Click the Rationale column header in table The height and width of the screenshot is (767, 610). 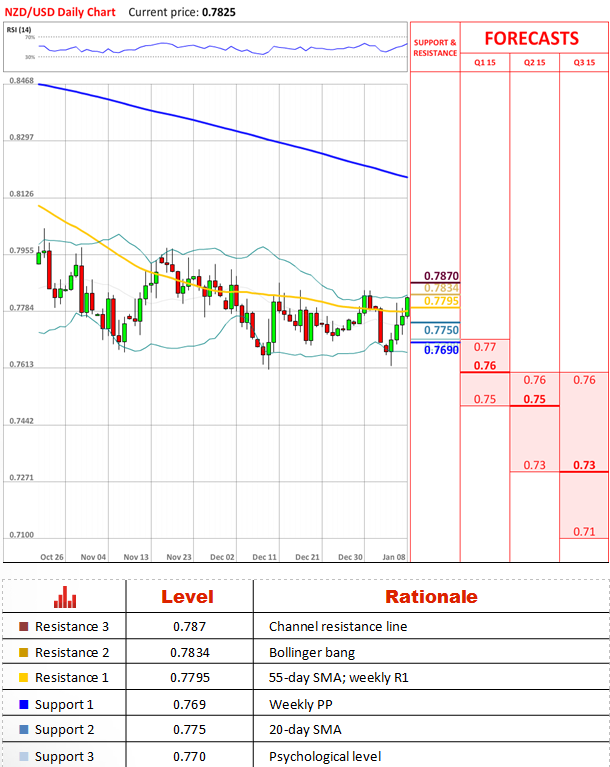coord(431,597)
